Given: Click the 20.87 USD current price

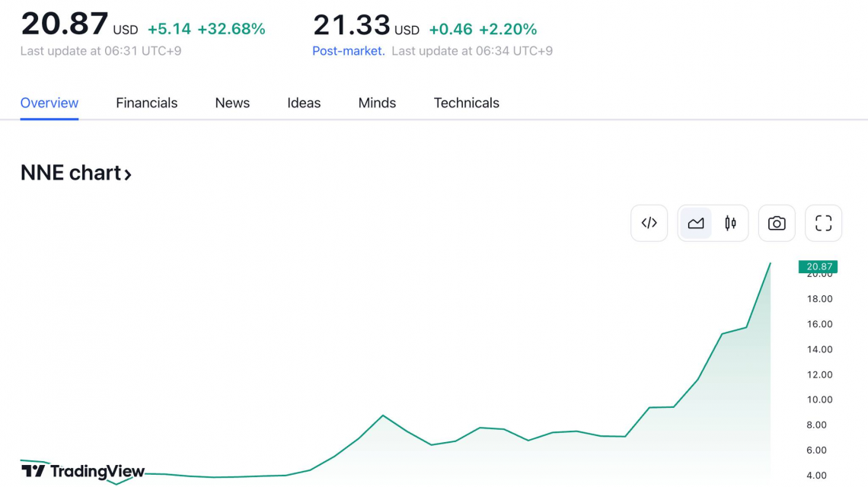Looking at the screenshot, I should (x=65, y=25).
